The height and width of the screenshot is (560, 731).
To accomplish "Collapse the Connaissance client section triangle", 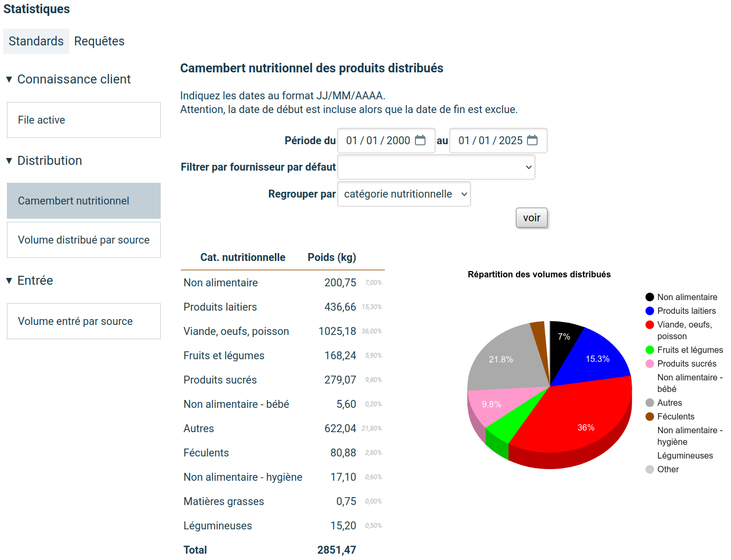I will (x=9, y=79).
